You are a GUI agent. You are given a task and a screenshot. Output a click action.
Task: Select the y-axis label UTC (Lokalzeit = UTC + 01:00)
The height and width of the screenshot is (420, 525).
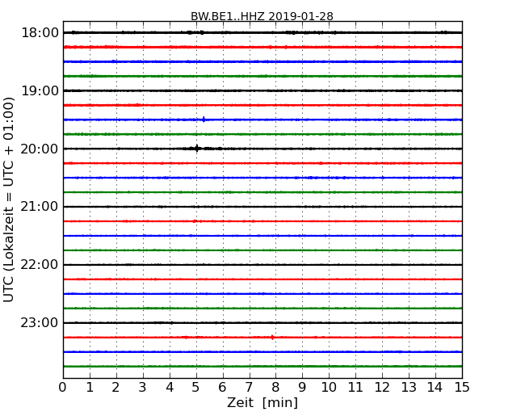tap(9, 199)
